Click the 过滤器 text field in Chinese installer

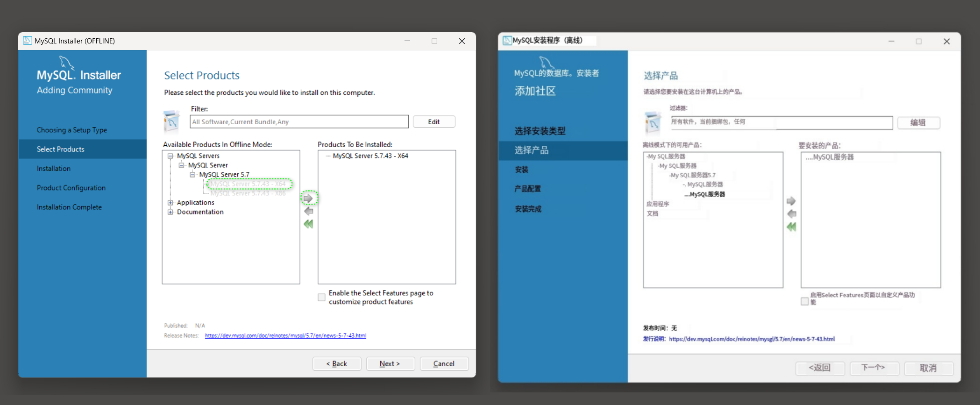coord(781,122)
